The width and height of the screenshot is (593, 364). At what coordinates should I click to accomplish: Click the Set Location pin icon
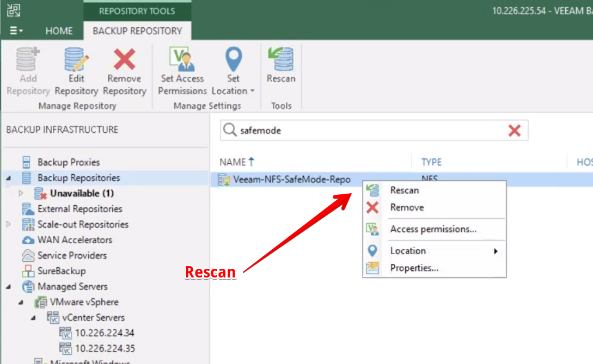[234, 59]
